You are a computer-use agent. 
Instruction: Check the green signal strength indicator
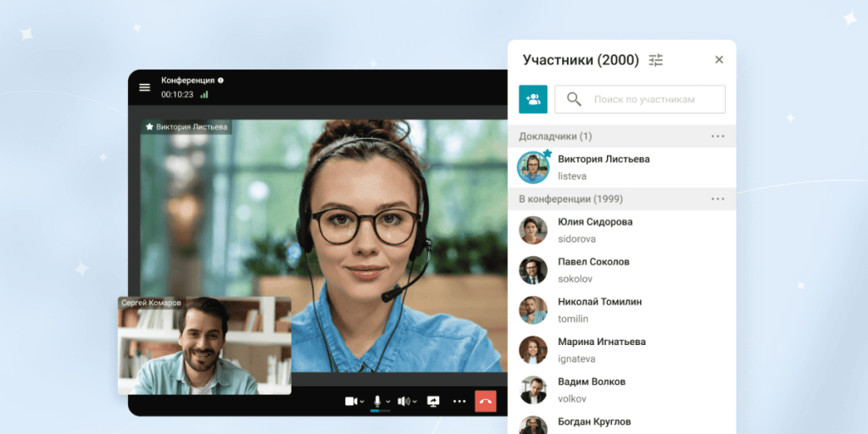click(204, 95)
